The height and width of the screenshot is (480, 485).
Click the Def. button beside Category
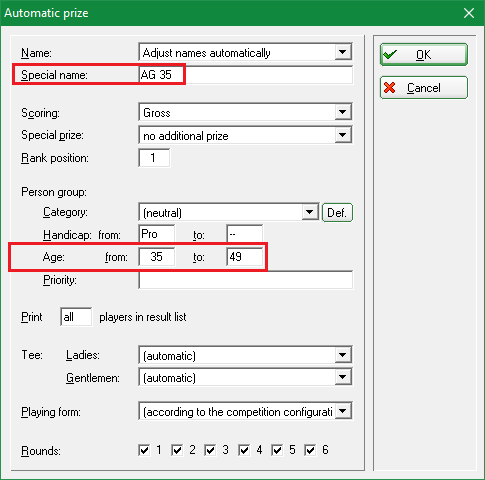337,213
